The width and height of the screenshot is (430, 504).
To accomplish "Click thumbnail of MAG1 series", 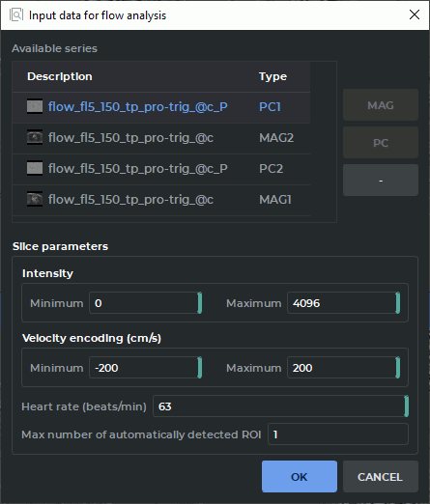I will click(x=35, y=199).
